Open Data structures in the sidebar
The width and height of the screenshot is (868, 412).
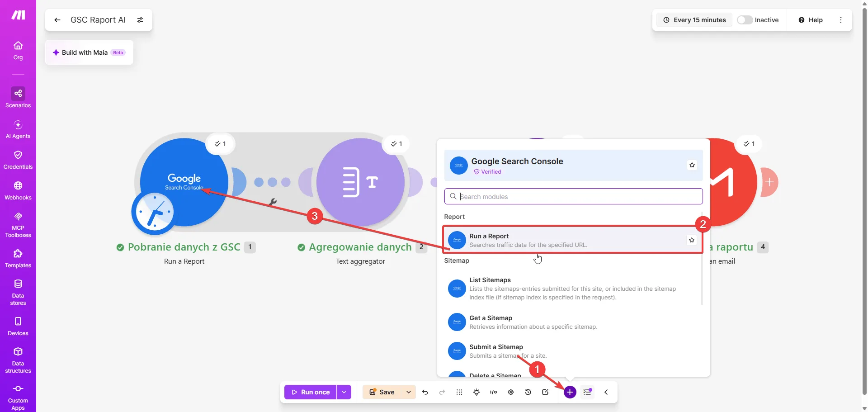pos(18,360)
